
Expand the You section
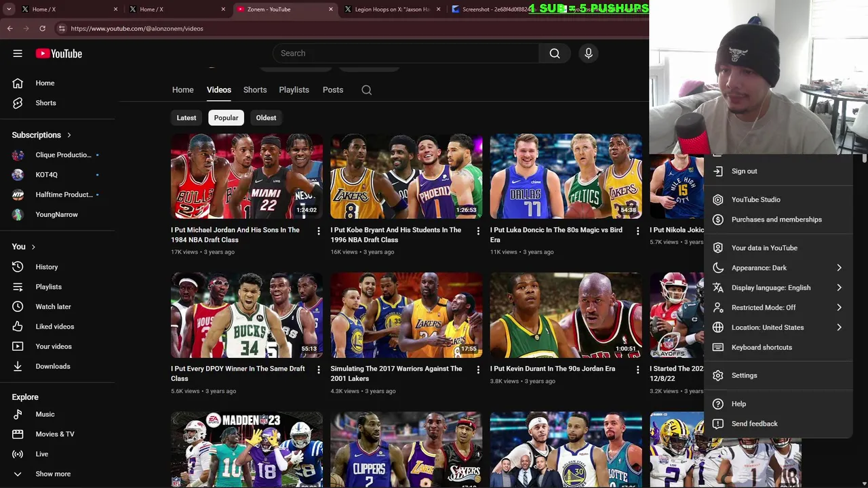coord(24,247)
